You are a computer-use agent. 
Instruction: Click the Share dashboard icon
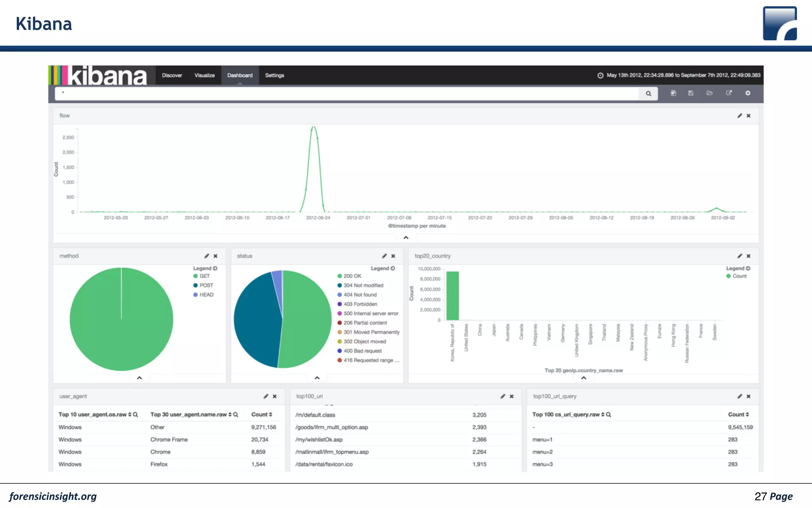pyautogui.click(x=729, y=93)
